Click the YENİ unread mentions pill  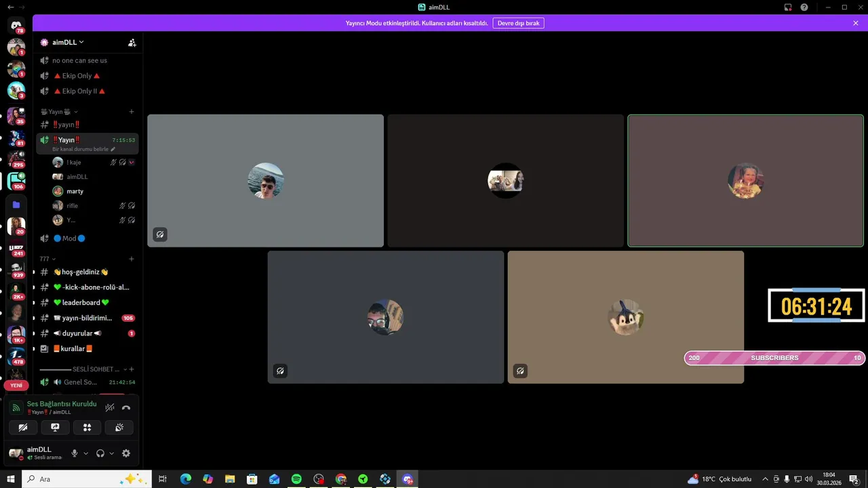pyautogui.click(x=16, y=385)
